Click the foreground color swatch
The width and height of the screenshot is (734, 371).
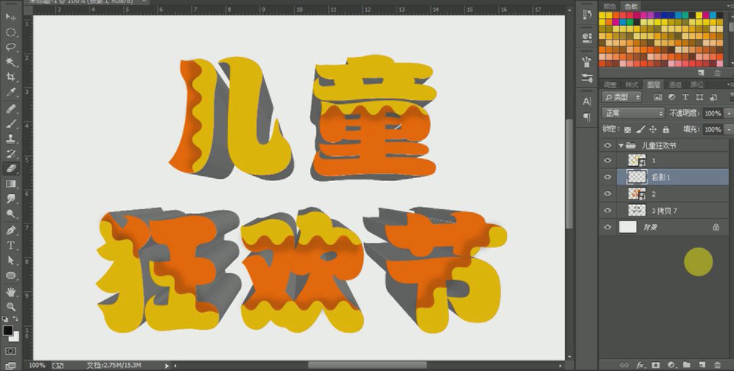[x=7, y=331]
